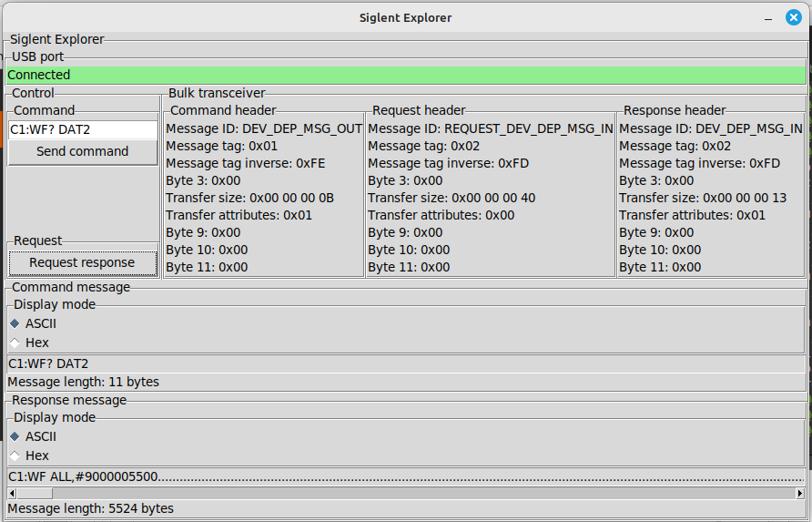The height and width of the screenshot is (522, 812).
Task: Focus the Command text input field
Action: click(82, 129)
